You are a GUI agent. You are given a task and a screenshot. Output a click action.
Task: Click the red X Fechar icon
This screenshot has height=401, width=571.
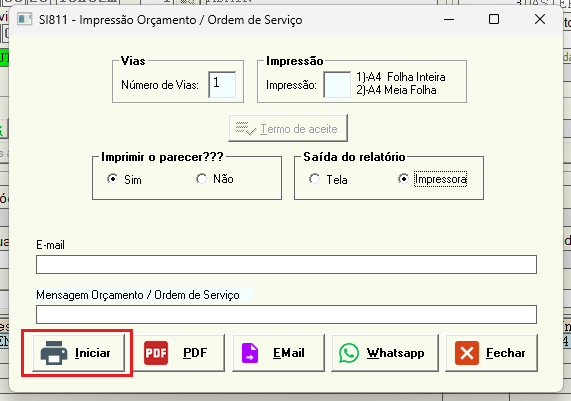click(467, 353)
